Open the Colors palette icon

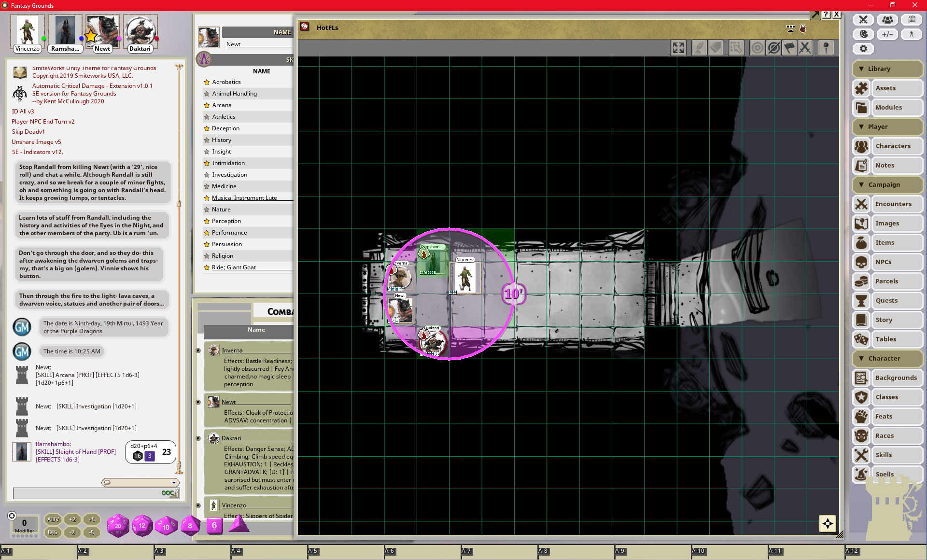863,34
